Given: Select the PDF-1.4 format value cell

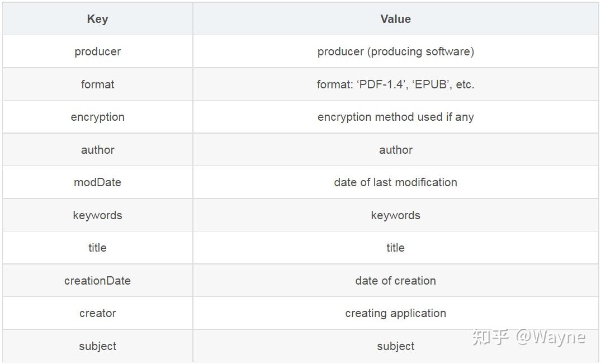Looking at the screenshot, I should point(395,84).
